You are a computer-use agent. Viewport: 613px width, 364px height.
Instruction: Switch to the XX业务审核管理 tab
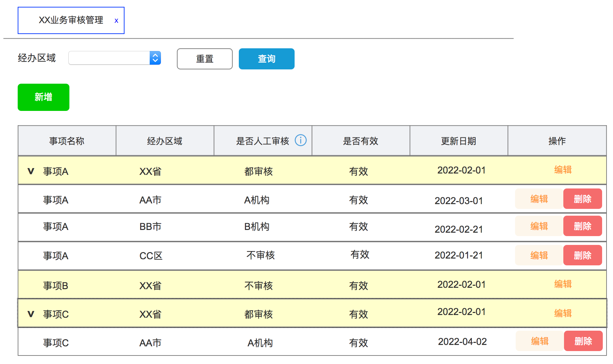point(71,20)
